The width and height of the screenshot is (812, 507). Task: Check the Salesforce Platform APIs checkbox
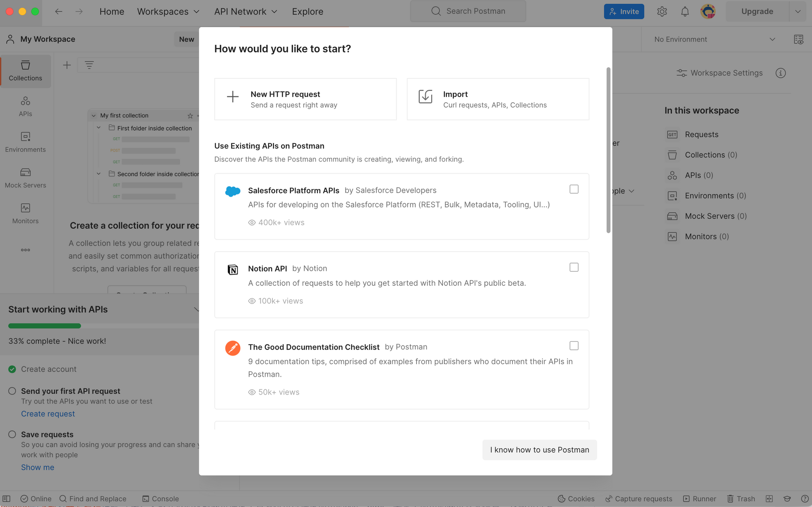coord(574,189)
